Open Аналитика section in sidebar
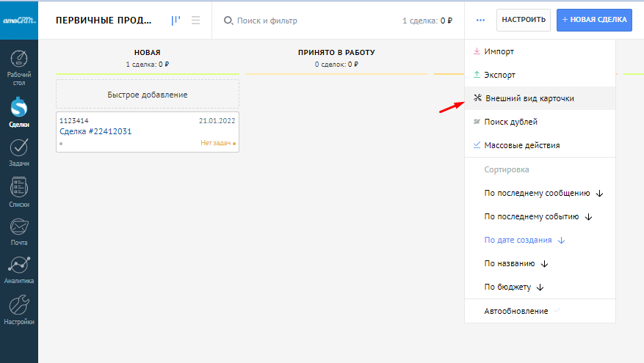This screenshot has width=644, height=363. pyautogui.click(x=19, y=269)
